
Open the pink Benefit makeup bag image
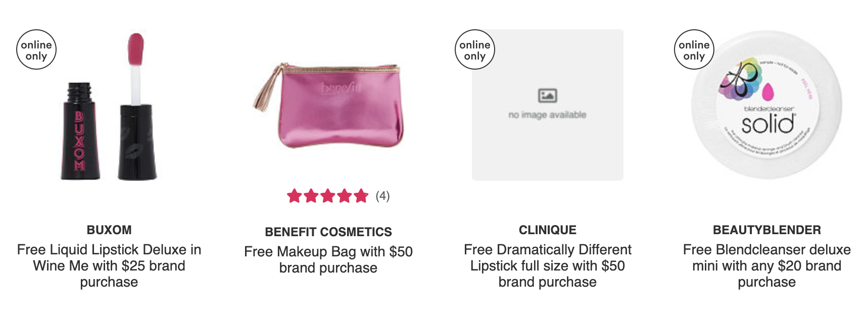[x=328, y=105]
